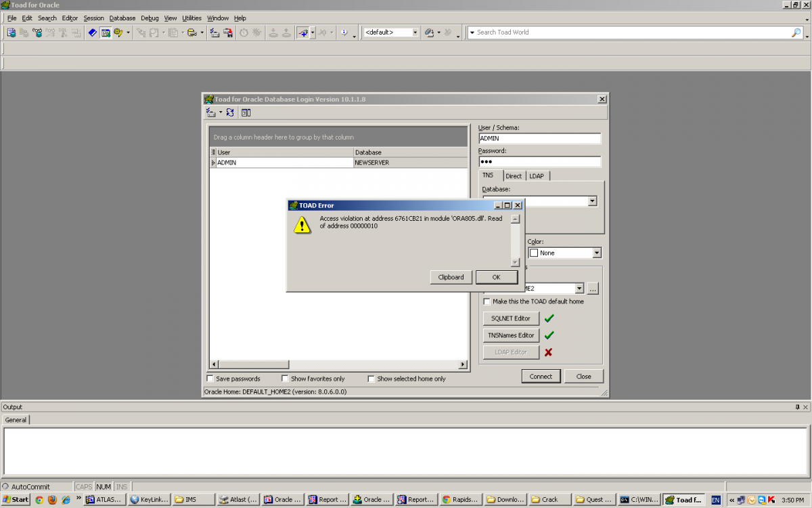The image size is (812, 508).
Task: Open Firefox from the quick launch bar
Action: click(x=52, y=500)
